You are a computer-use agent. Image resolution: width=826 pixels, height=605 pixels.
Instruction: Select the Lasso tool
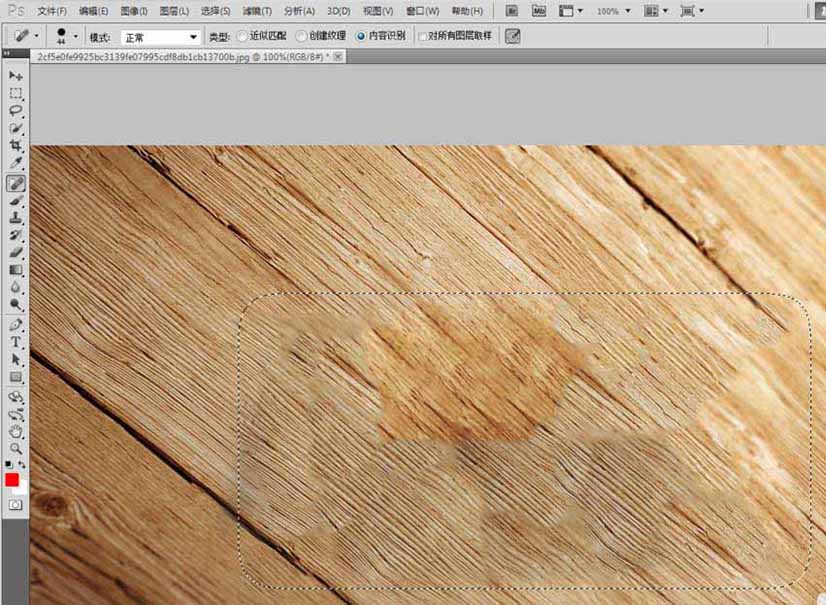tap(14, 110)
